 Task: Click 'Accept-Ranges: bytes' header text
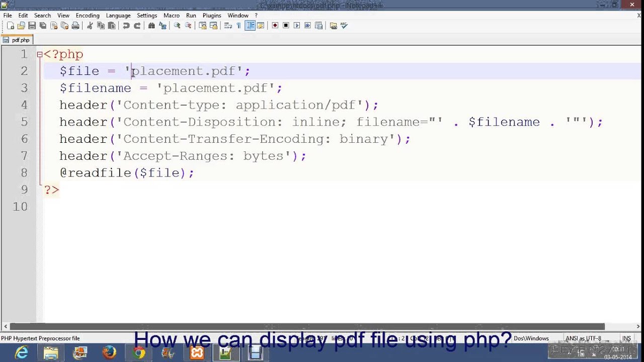coord(203,156)
